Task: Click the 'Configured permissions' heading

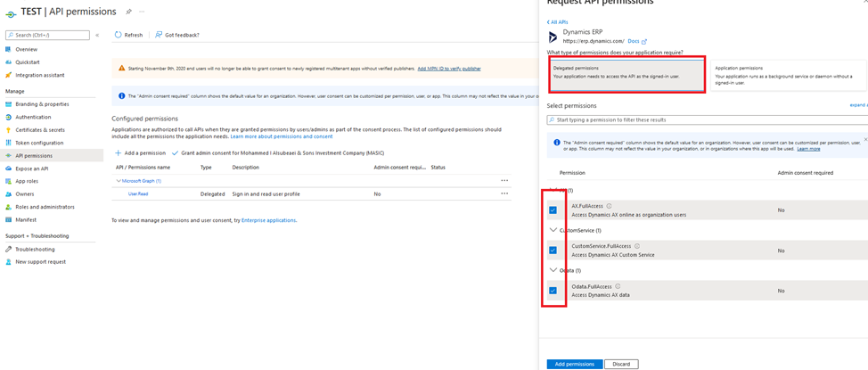Action: pyautogui.click(x=145, y=119)
